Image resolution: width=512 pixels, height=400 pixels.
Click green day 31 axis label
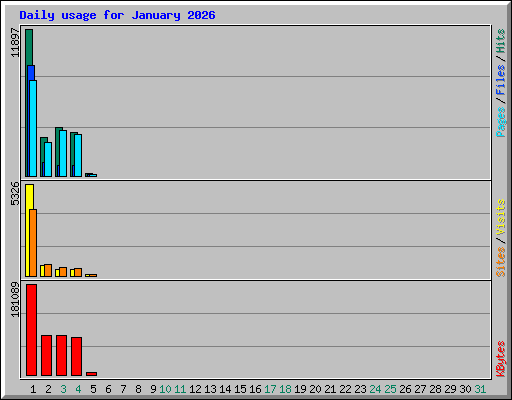pyautogui.click(x=480, y=389)
